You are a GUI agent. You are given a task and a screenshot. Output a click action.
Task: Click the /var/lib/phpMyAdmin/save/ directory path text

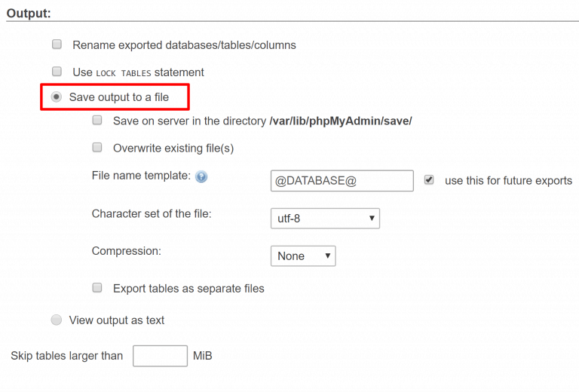tap(340, 121)
